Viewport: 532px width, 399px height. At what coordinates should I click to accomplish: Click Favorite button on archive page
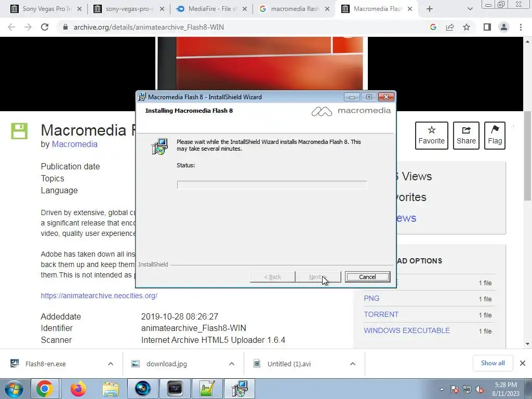tap(432, 136)
